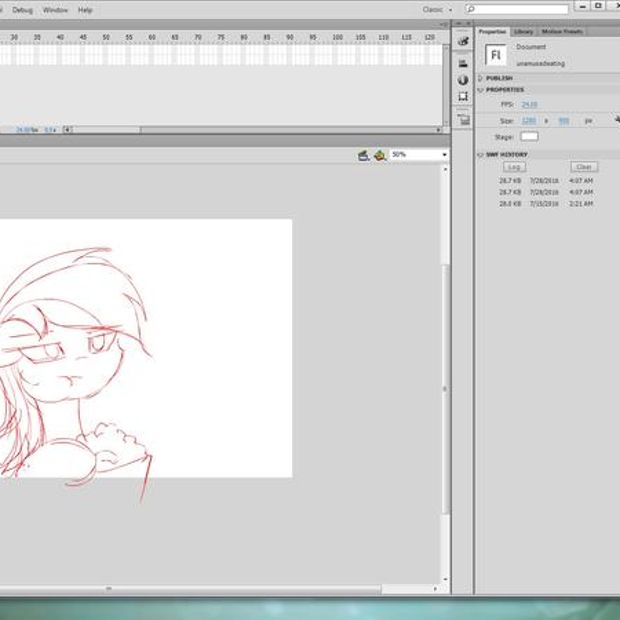
Task: Click the Stage color swatch
Action: (x=529, y=136)
